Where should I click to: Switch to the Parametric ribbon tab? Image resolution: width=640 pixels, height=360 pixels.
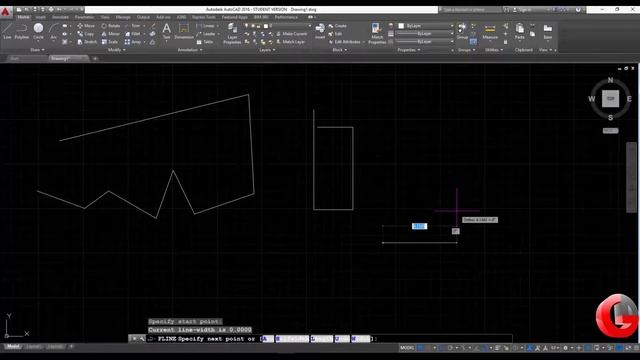point(84,17)
